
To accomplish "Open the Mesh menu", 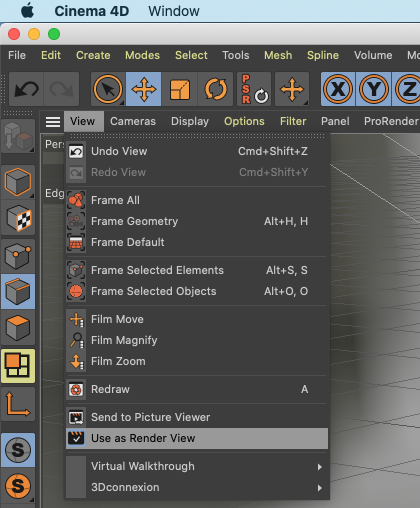I will [278, 55].
